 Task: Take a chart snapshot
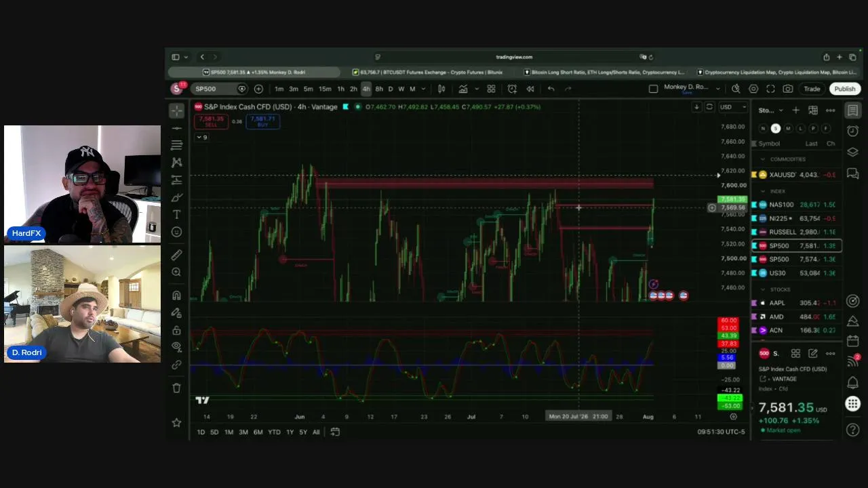[788, 89]
